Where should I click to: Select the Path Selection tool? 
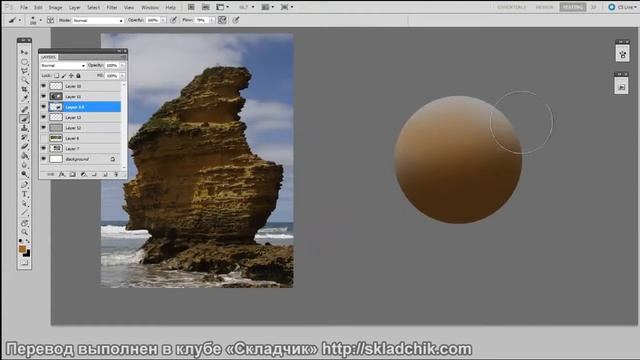pos(24,203)
